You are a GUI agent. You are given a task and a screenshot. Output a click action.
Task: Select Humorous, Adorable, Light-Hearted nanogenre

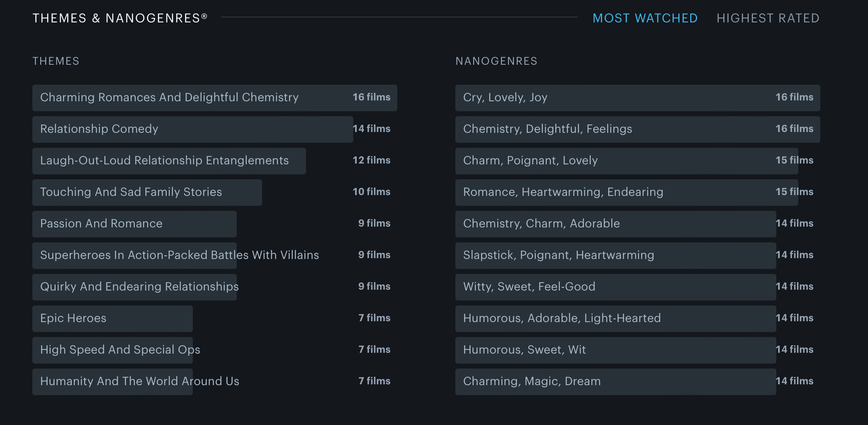click(x=562, y=318)
